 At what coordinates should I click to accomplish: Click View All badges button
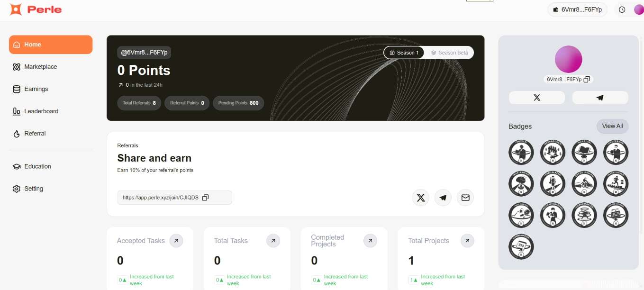(612, 126)
